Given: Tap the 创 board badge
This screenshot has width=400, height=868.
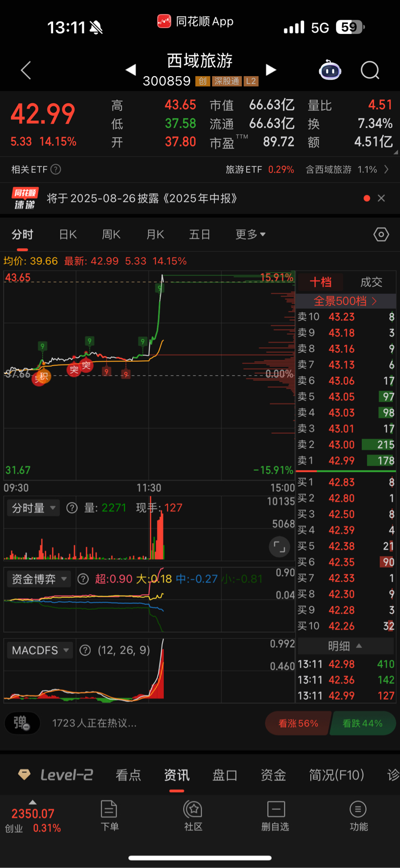Looking at the screenshot, I should (x=203, y=81).
